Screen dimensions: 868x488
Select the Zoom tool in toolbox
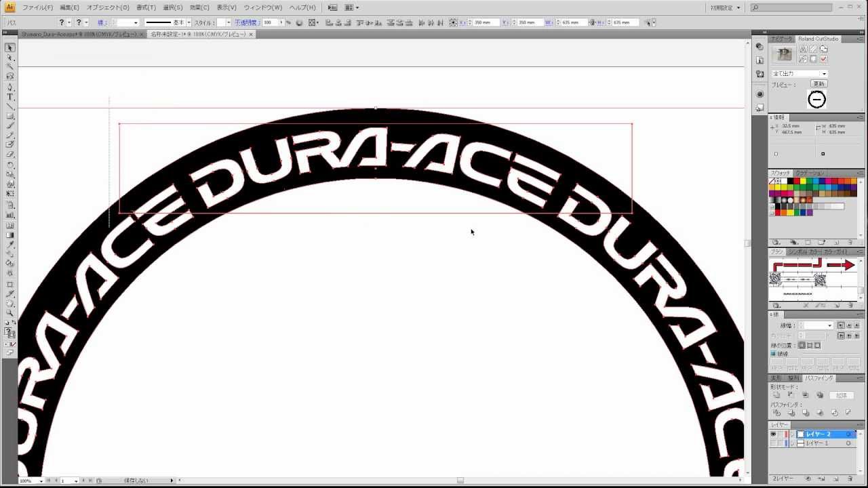tap(10, 313)
